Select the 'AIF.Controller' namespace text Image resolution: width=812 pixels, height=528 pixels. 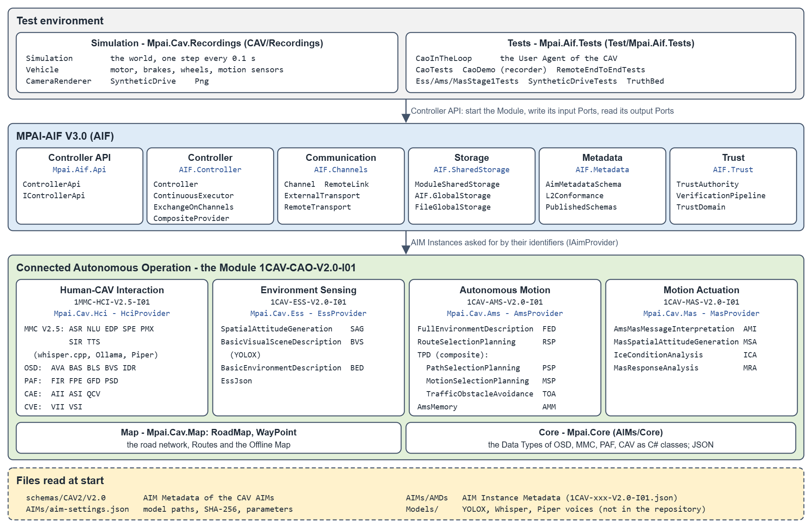210,170
